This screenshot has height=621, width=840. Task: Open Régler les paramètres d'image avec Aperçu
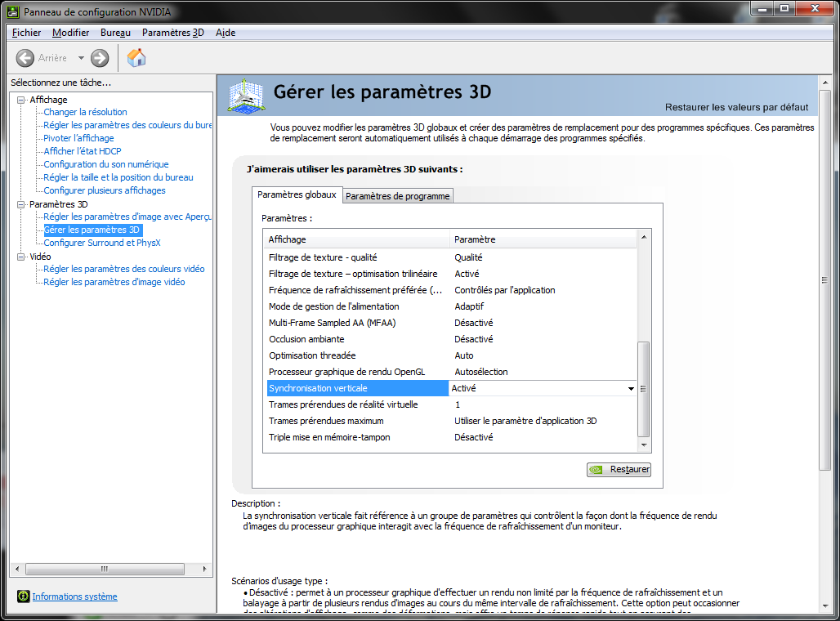point(127,217)
